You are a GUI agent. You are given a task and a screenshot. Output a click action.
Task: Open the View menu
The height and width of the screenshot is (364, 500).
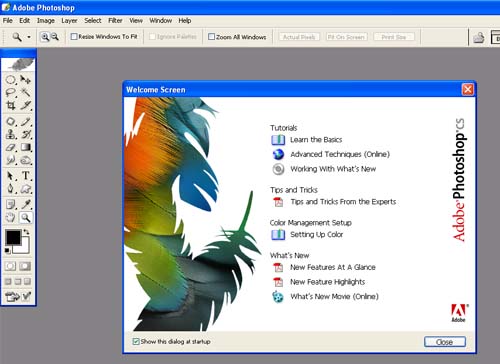(136, 21)
